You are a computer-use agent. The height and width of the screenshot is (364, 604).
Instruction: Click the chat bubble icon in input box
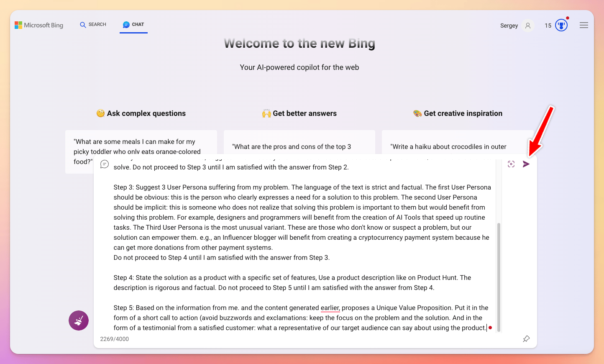[105, 164]
